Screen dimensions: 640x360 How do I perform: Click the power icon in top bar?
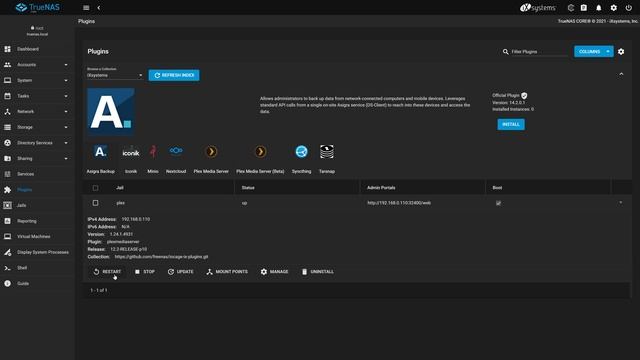(x=629, y=8)
